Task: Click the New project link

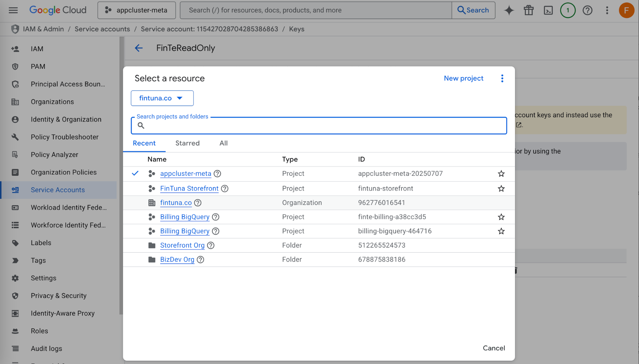Action: (464, 78)
